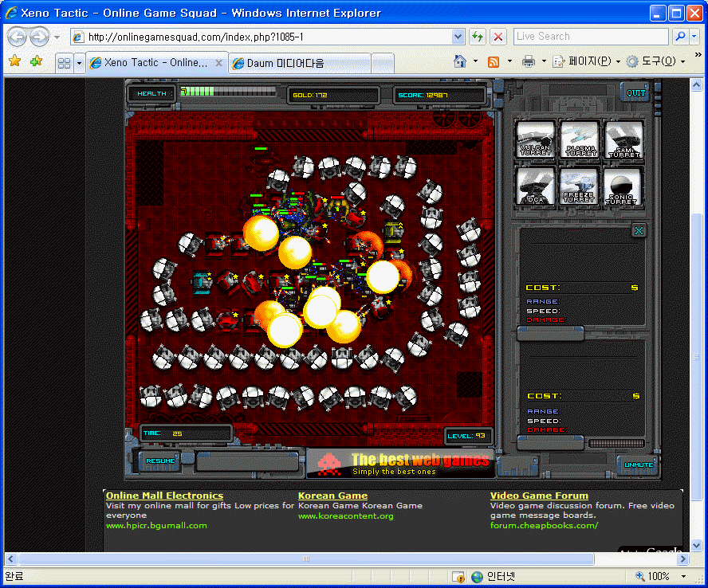Click the yellow upgraded turret on map

(393, 231)
